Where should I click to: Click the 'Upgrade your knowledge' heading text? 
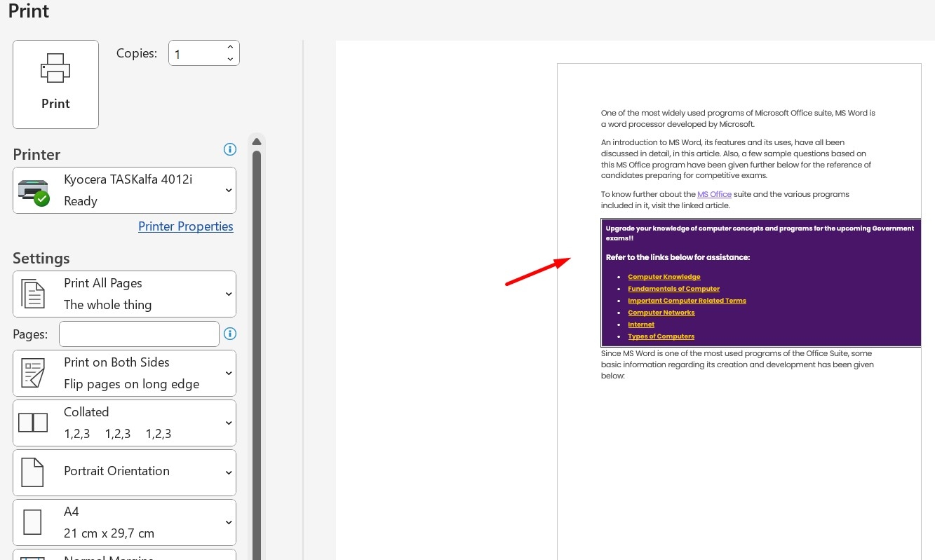pos(760,233)
